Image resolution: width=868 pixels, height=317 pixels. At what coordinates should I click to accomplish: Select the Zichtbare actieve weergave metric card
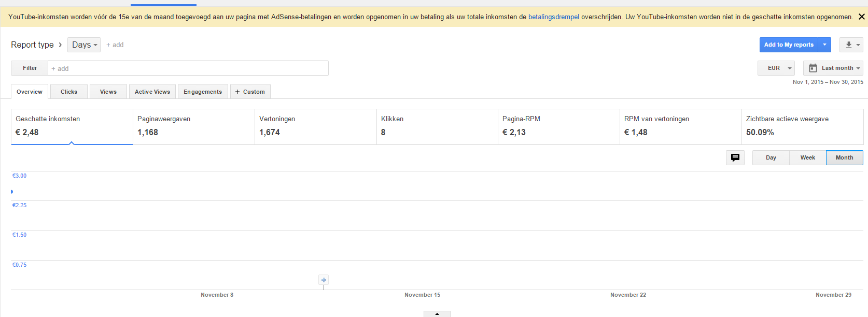coord(803,126)
